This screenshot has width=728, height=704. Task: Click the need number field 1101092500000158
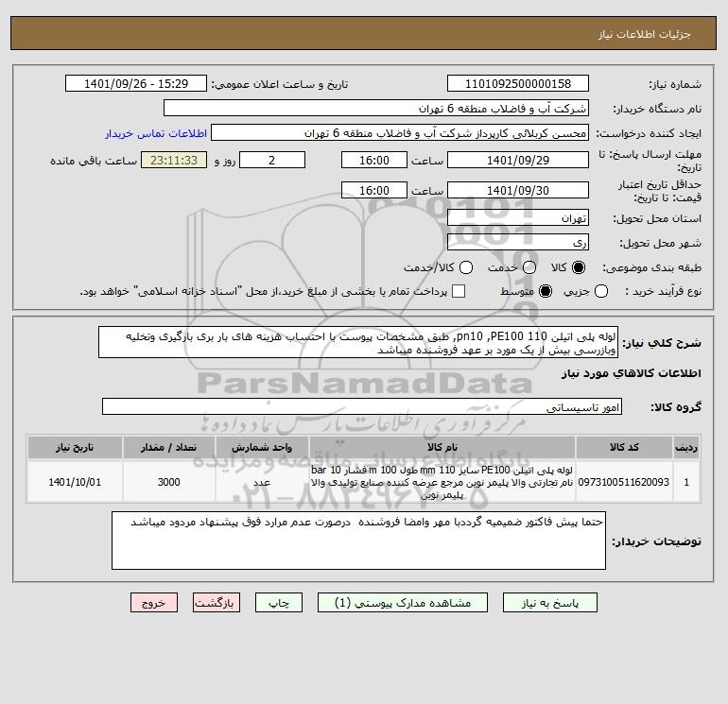(x=518, y=83)
